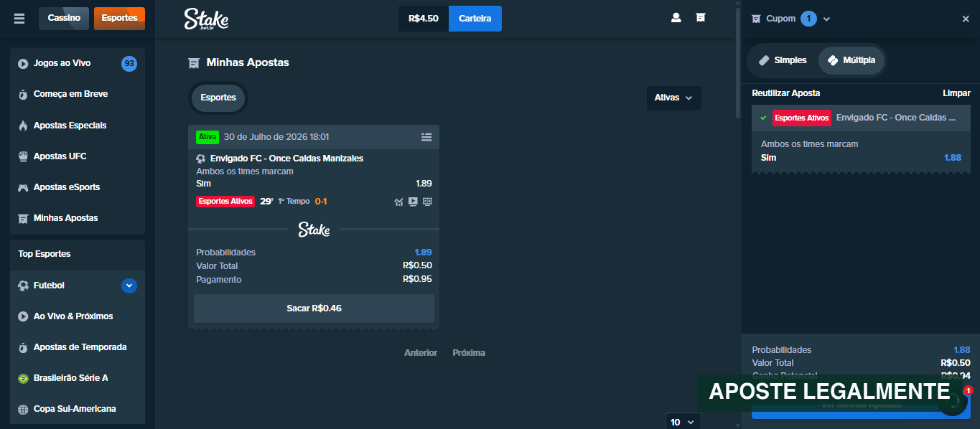Open the chat support bubble

click(953, 400)
